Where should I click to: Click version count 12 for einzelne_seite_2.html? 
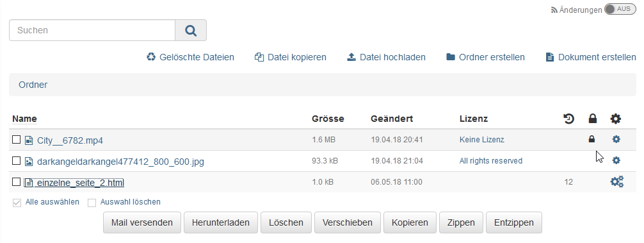point(568,181)
